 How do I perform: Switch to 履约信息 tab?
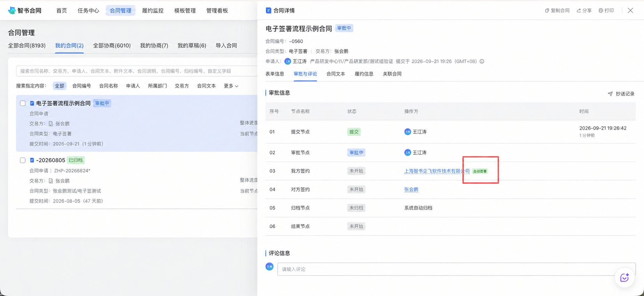pyautogui.click(x=364, y=74)
